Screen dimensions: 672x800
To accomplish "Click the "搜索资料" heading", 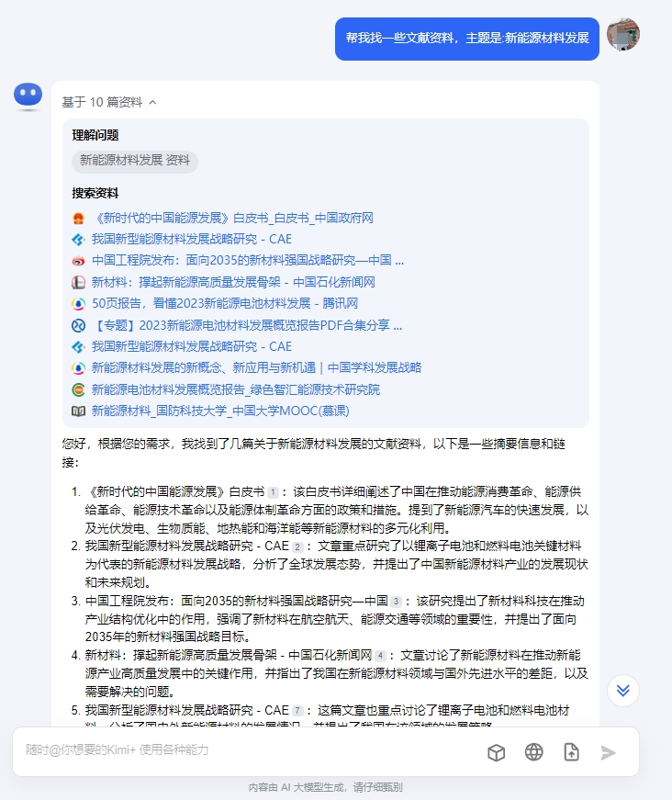I will 95,194.
